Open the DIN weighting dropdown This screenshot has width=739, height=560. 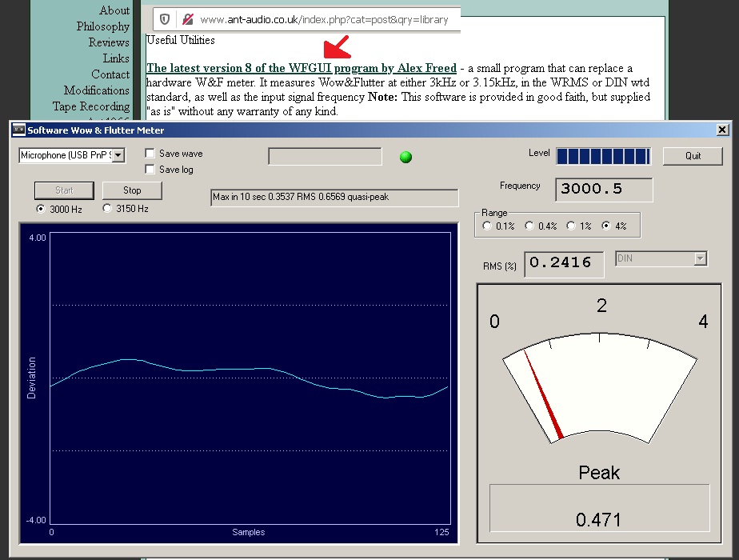coord(701,258)
